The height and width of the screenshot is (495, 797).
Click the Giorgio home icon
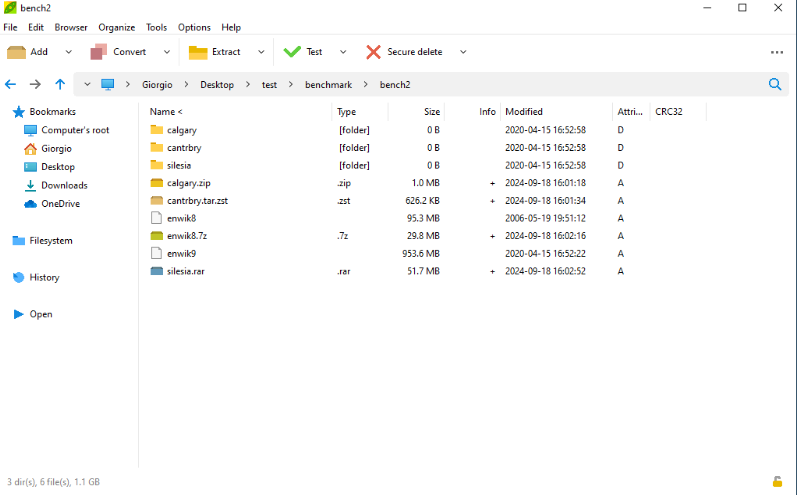click(x=30, y=148)
